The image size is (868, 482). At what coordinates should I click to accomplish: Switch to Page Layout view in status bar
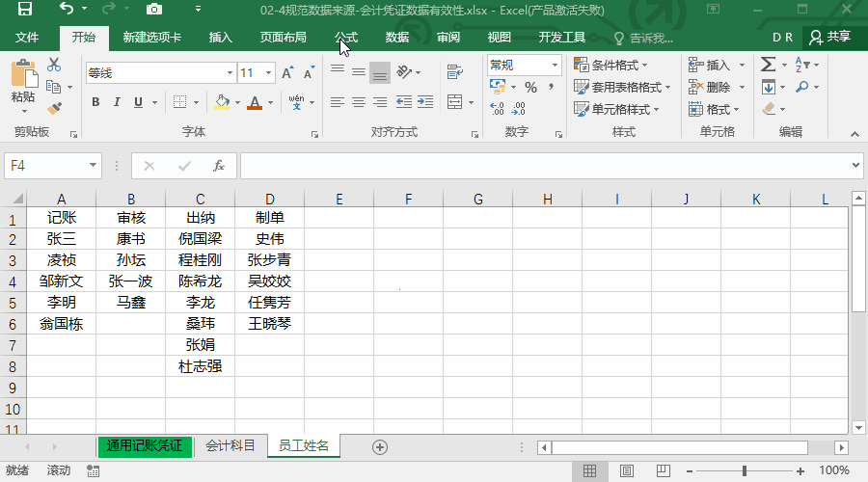tap(627, 471)
